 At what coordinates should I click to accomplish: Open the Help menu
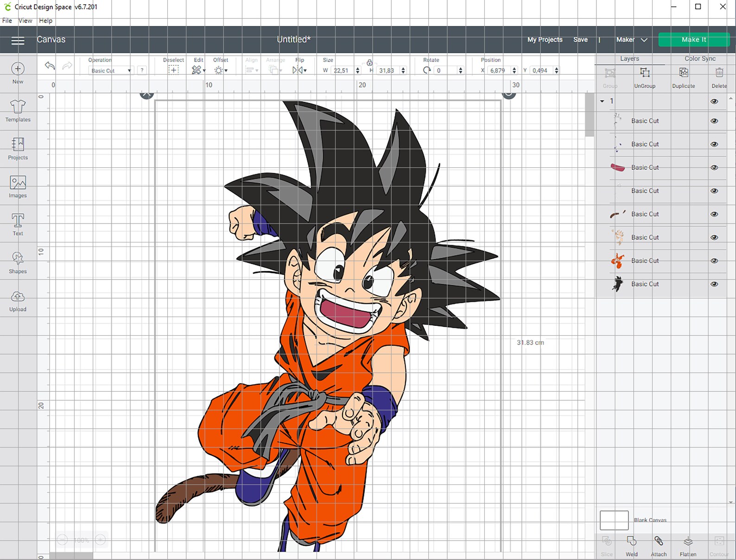(x=45, y=20)
